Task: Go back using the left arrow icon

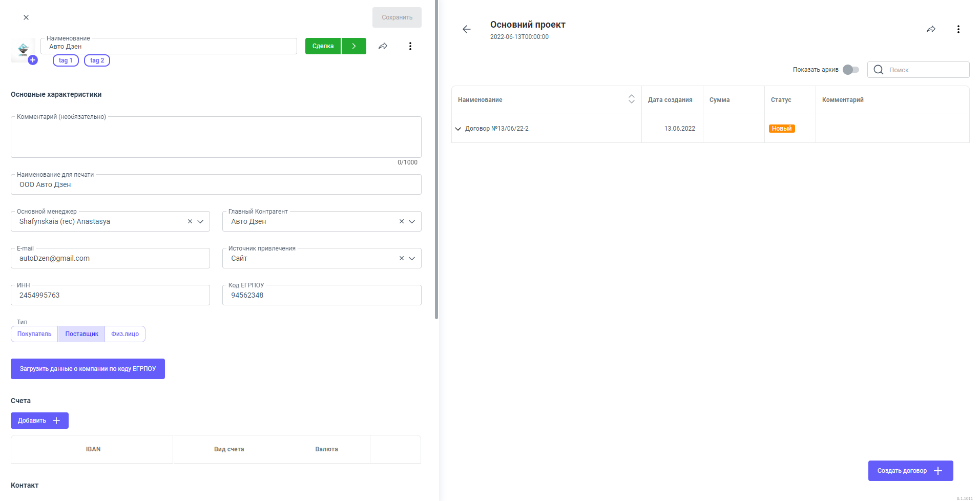Action: point(467,29)
